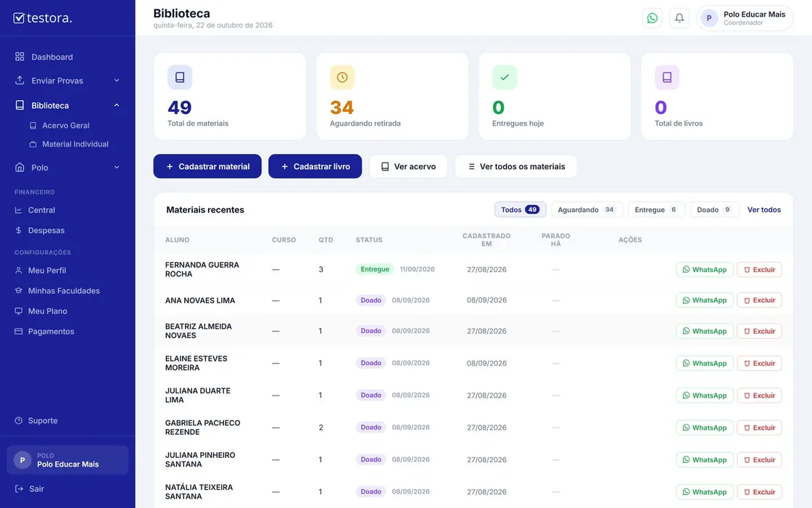Image resolution: width=812 pixels, height=508 pixels.
Task: Select the Entregue filter tab
Action: click(656, 210)
